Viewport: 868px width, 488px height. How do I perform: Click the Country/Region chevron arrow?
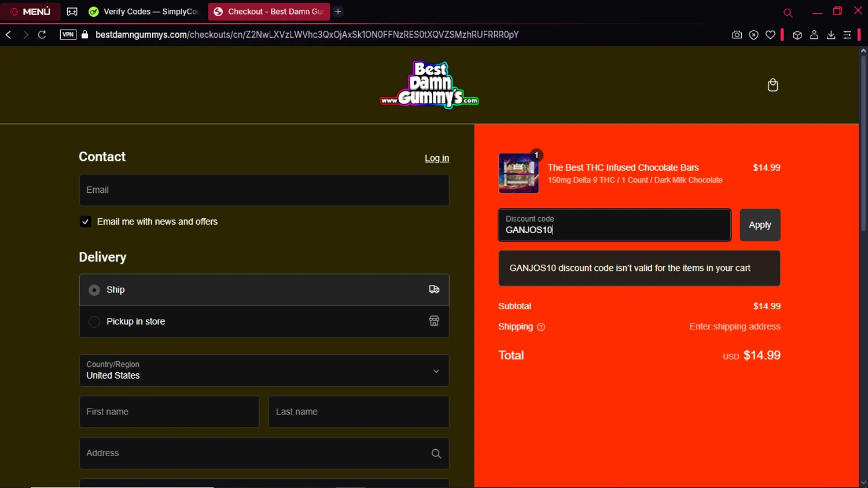[x=436, y=371]
